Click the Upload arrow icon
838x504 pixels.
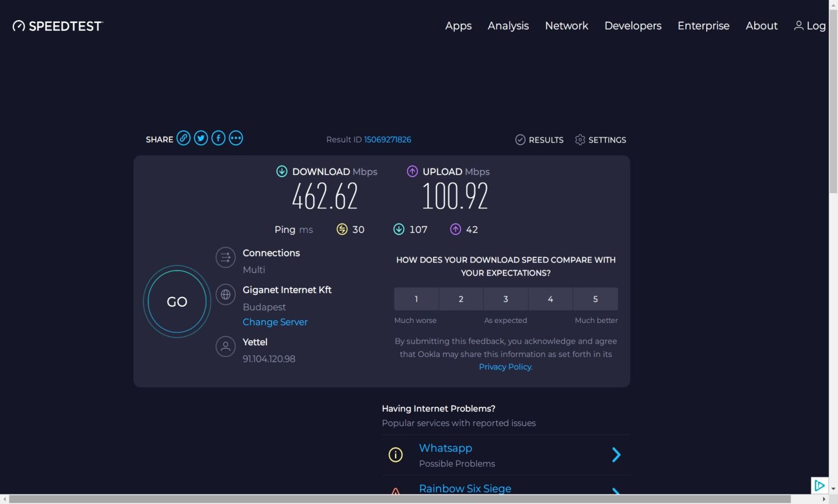pos(412,172)
